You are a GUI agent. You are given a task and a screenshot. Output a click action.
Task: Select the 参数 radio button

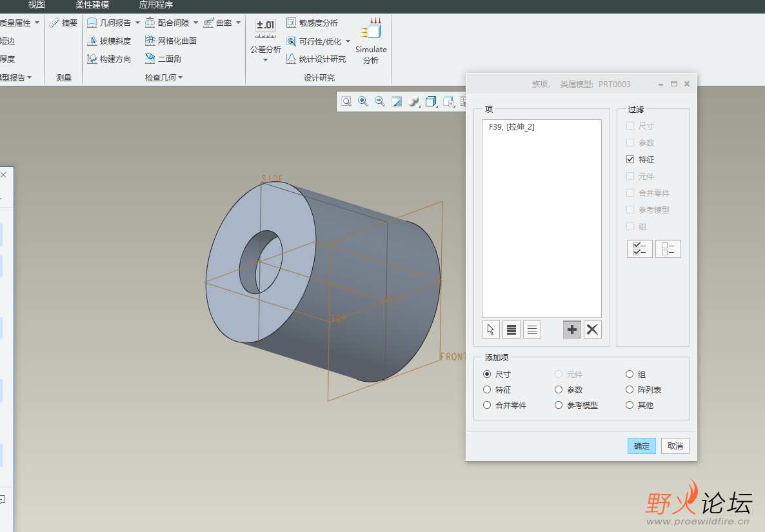tap(559, 390)
